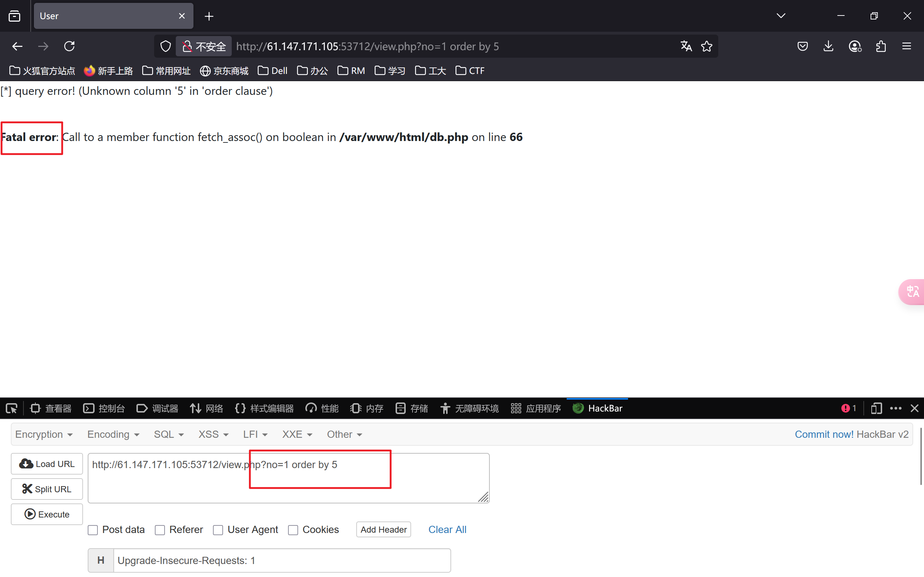Check the Referer checkbox
This screenshot has width=924, height=577.
point(160,530)
